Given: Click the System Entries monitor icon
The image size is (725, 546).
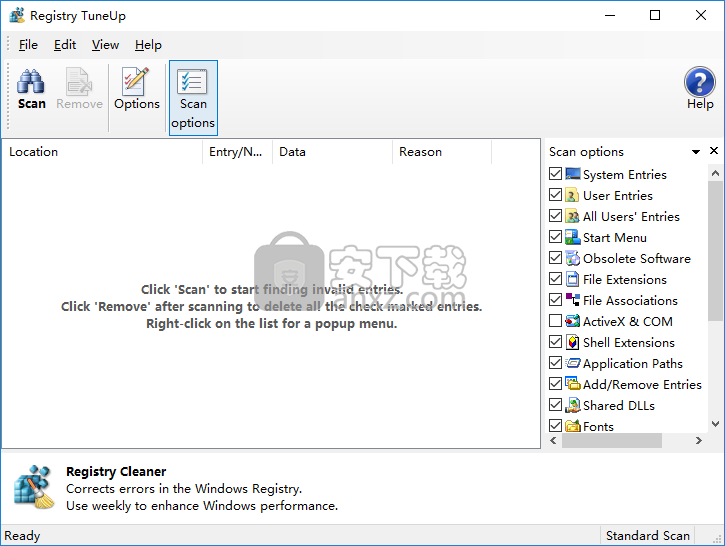Looking at the screenshot, I should point(572,174).
